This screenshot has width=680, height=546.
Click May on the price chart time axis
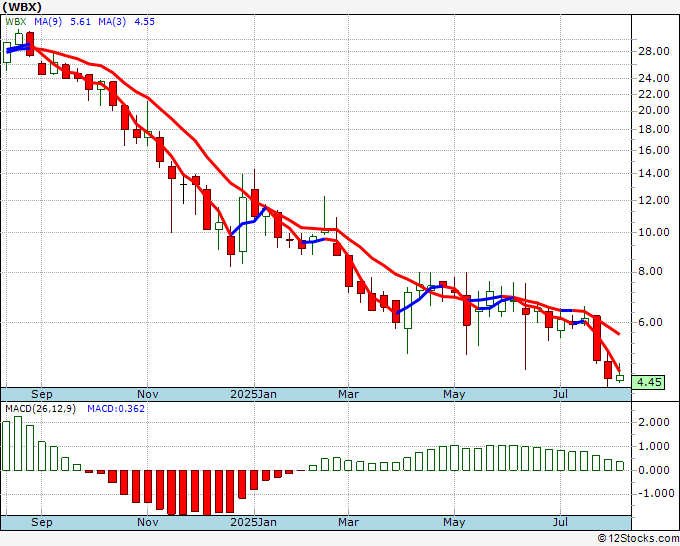tap(454, 394)
